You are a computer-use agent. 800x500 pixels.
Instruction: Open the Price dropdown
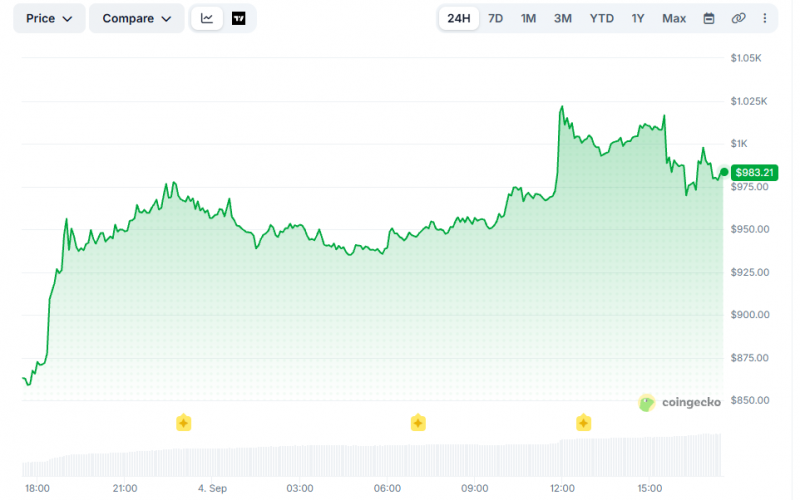(49, 19)
